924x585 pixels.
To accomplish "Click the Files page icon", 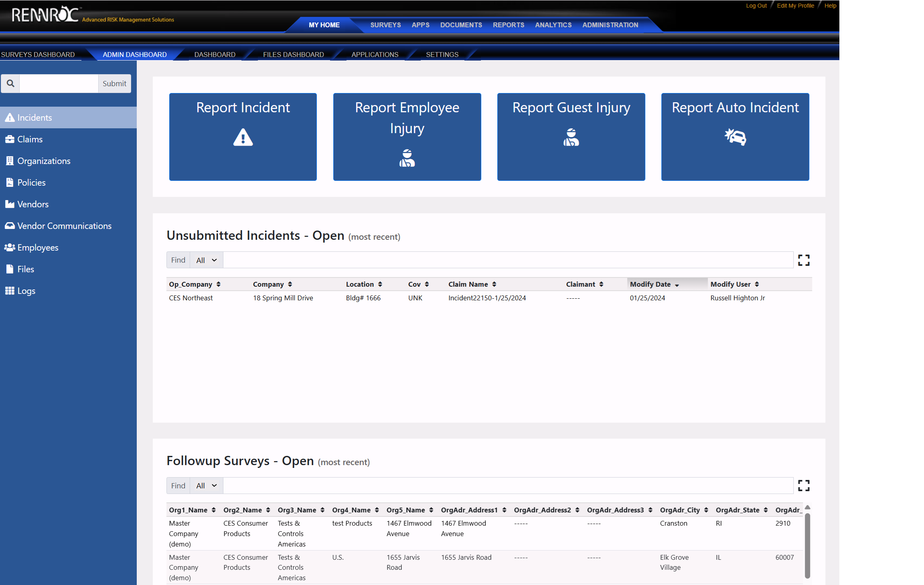I will click(x=10, y=269).
